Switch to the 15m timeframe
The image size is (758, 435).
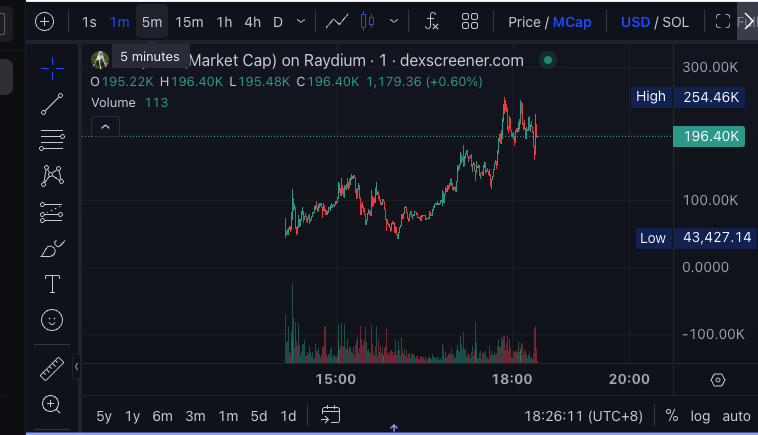click(189, 22)
